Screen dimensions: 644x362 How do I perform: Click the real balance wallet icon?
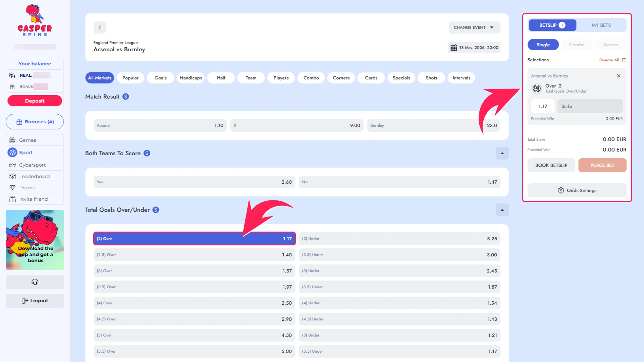[x=12, y=75]
